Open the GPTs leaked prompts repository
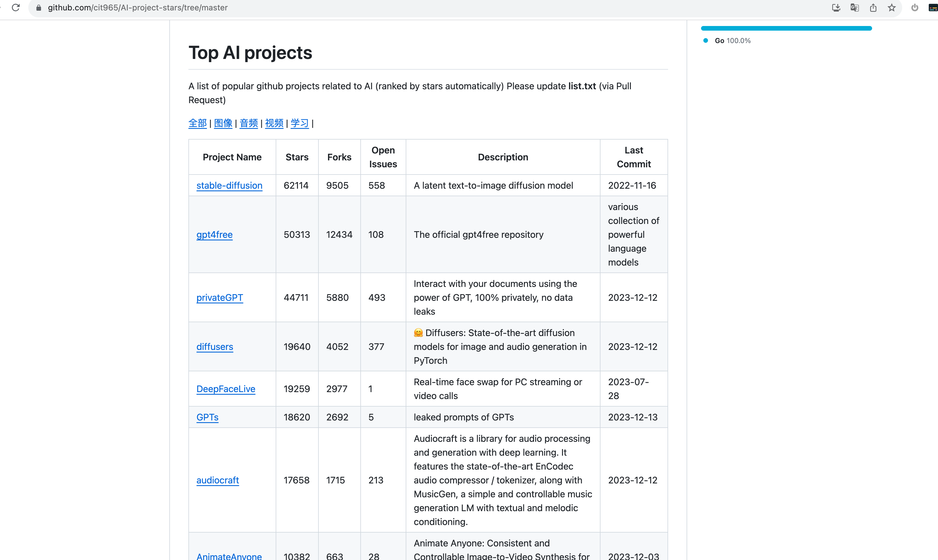The width and height of the screenshot is (938, 560). coord(207,417)
